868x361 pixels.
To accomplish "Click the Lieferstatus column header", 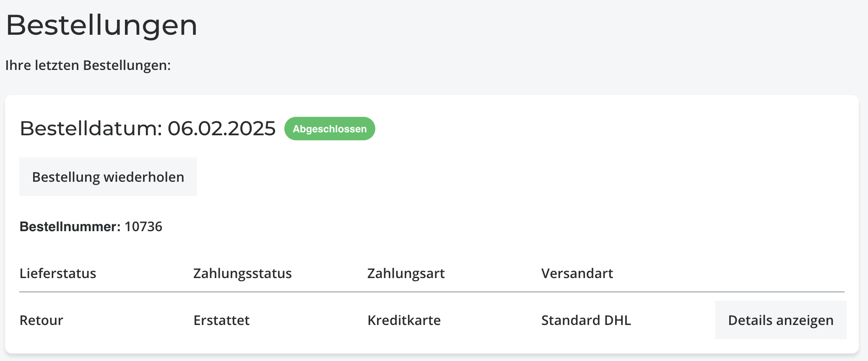I will click(x=58, y=273).
